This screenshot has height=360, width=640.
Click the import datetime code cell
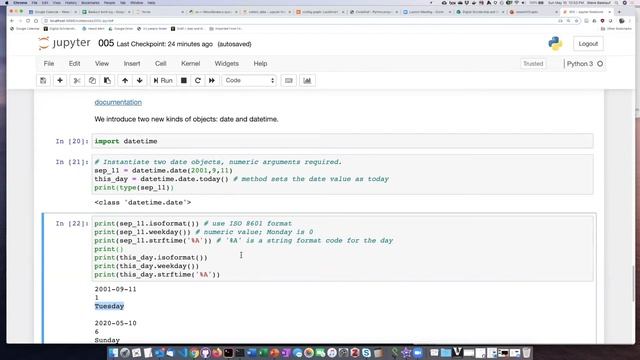[x=342, y=141]
